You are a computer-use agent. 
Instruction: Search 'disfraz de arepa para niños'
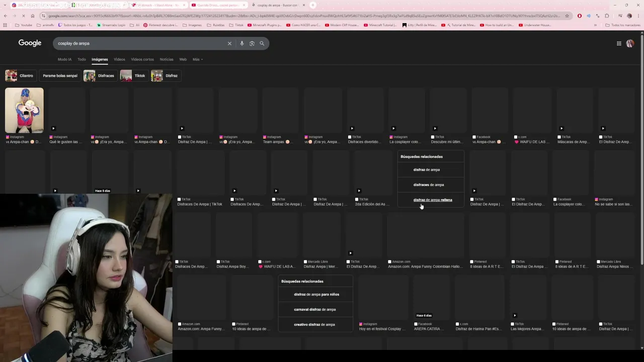315,294
